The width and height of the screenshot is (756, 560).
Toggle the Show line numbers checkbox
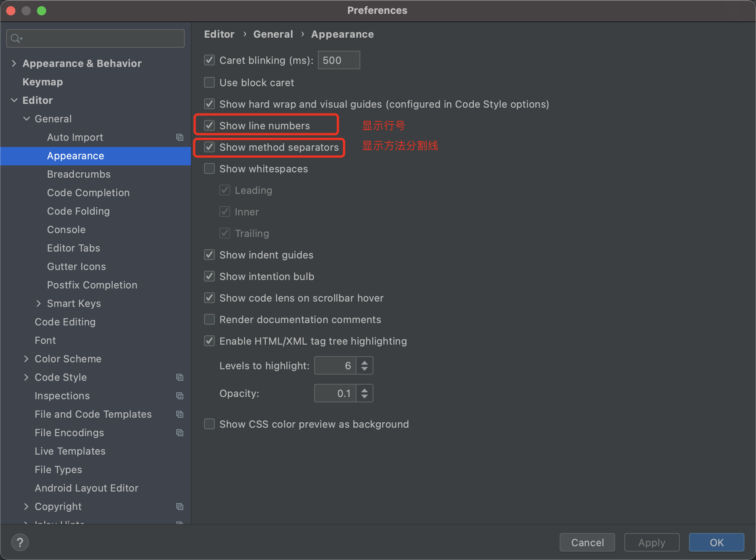click(210, 125)
